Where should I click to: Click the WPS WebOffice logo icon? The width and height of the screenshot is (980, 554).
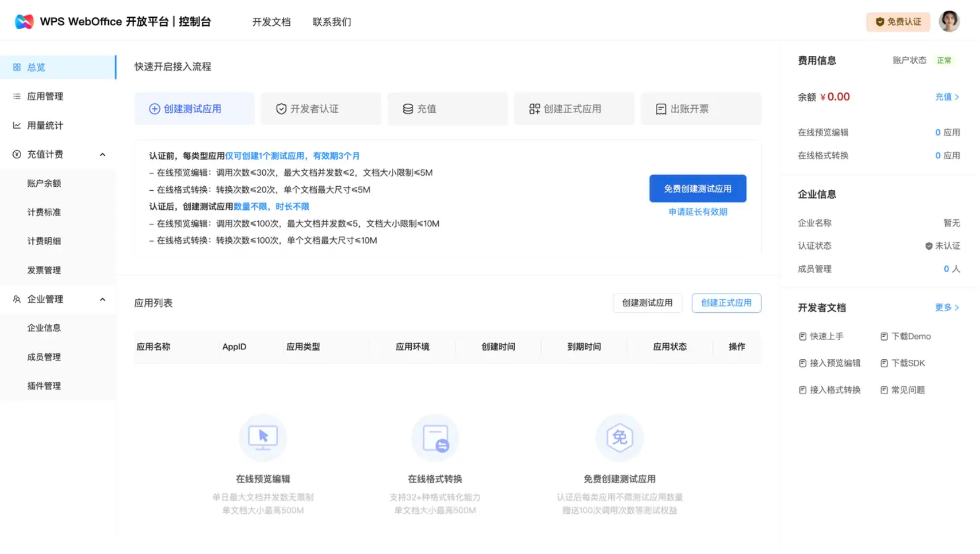point(24,21)
